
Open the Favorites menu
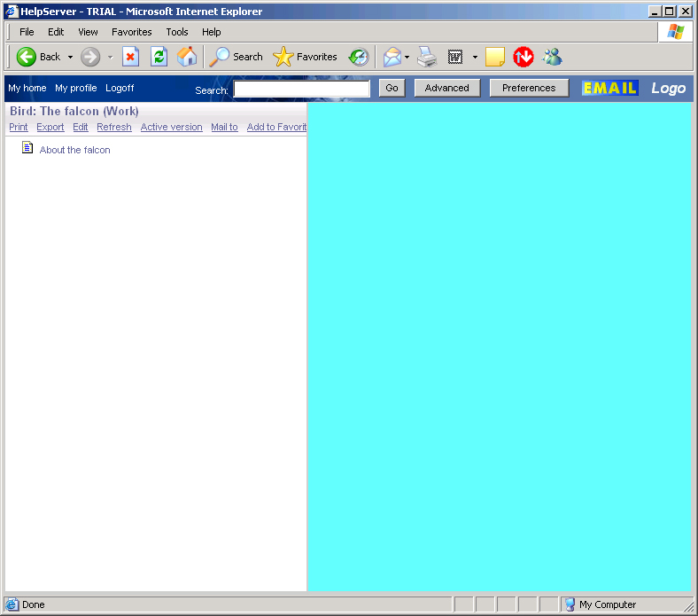tap(132, 32)
